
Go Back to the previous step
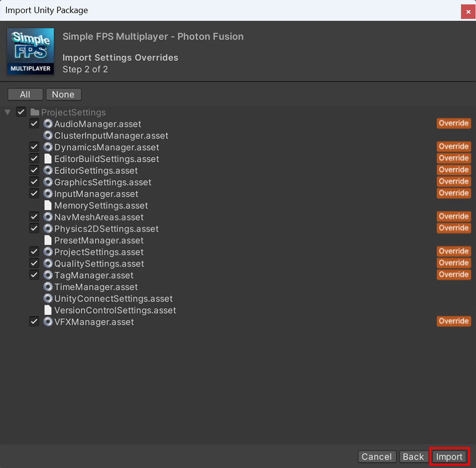coord(413,456)
